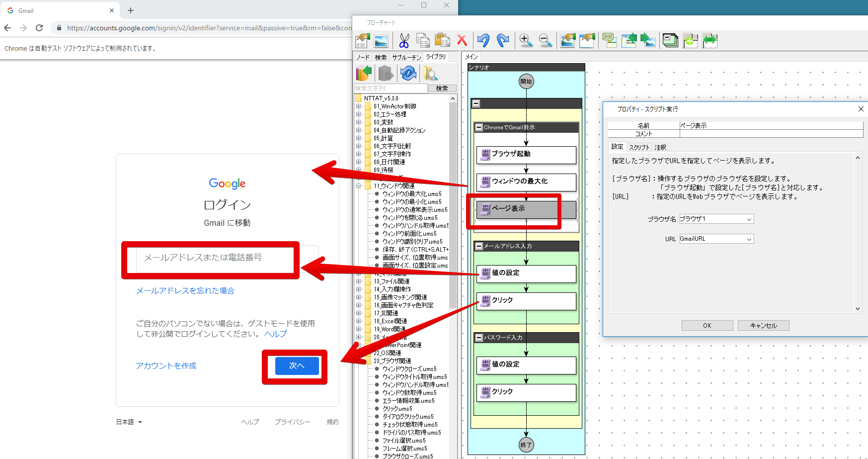Click the copy icon in flowchart toolbar

(x=423, y=40)
